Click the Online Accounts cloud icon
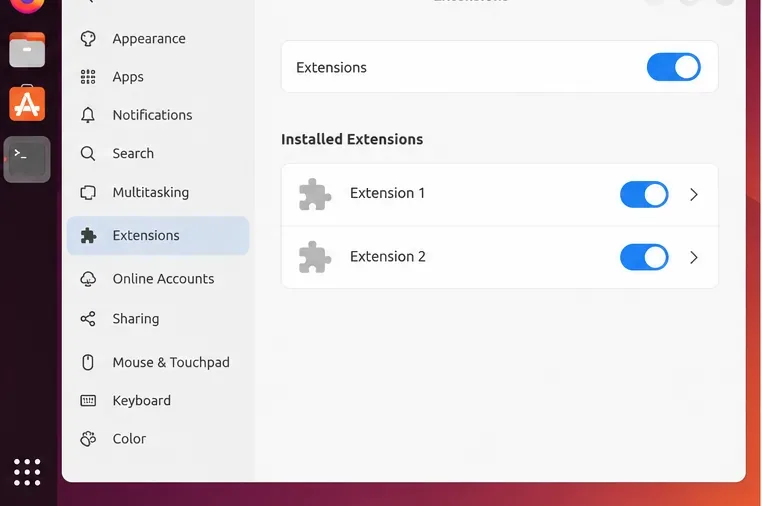This screenshot has height=506, width=762. [88, 279]
